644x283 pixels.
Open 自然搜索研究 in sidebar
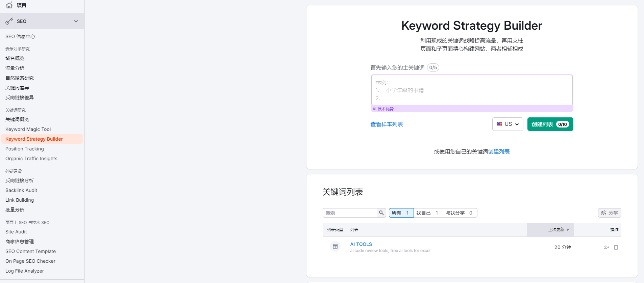click(x=20, y=78)
